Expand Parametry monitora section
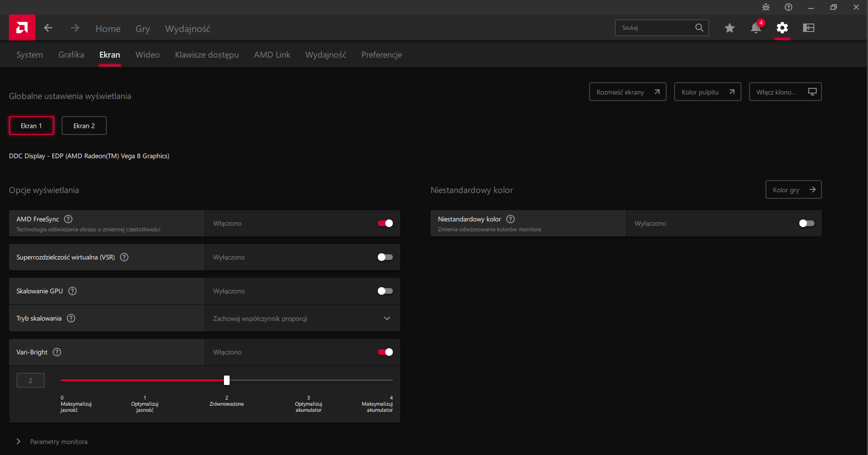 point(52,442)
